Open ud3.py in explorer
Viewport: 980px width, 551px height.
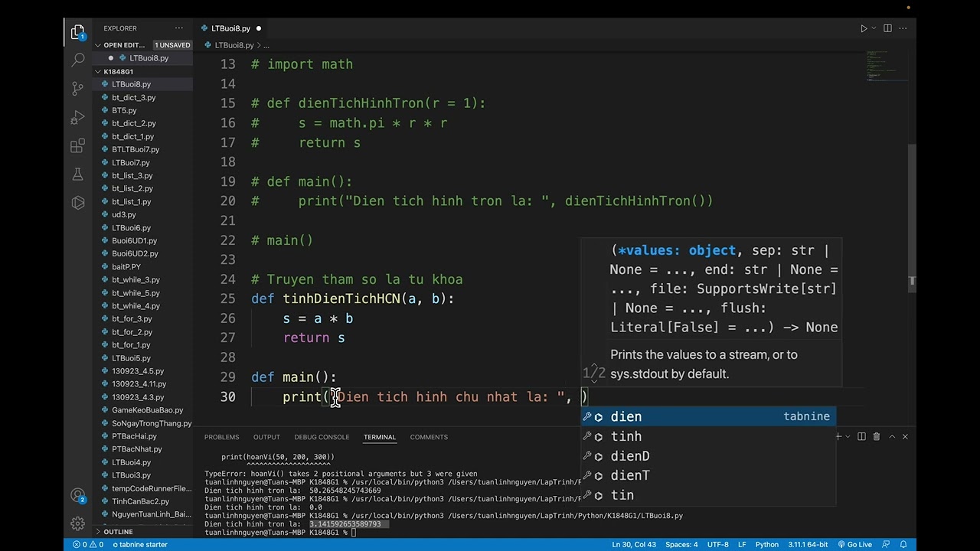(124, 214)
